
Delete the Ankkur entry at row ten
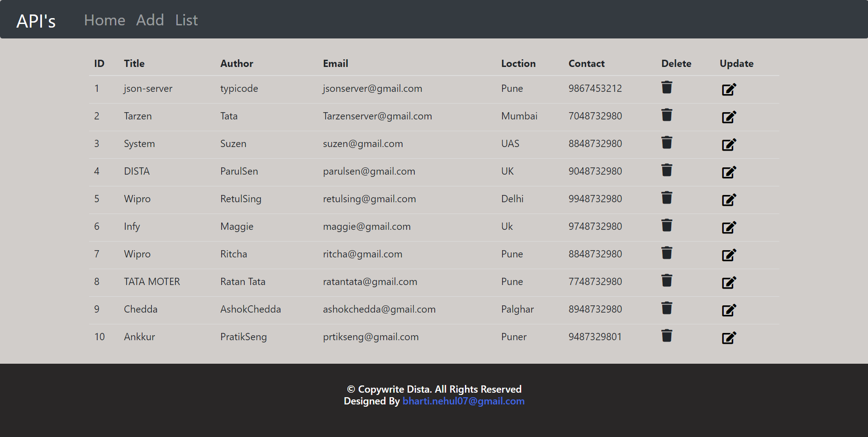coord(667,336)
